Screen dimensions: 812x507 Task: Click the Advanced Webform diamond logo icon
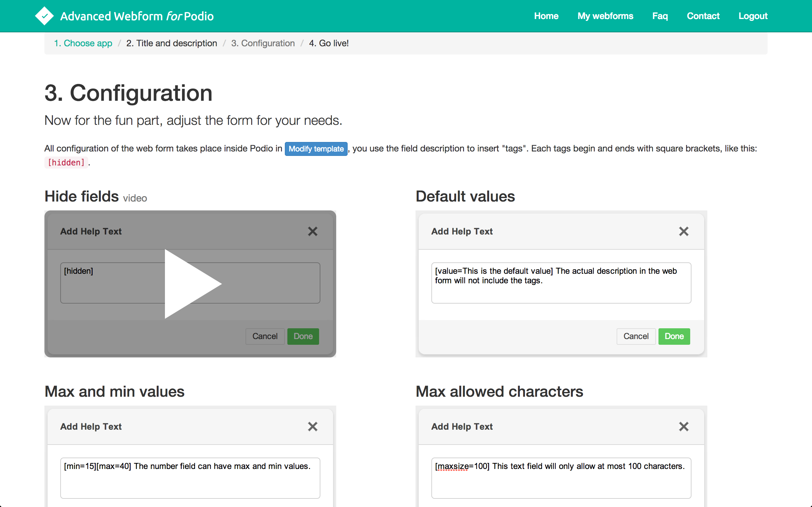point(44,16)
